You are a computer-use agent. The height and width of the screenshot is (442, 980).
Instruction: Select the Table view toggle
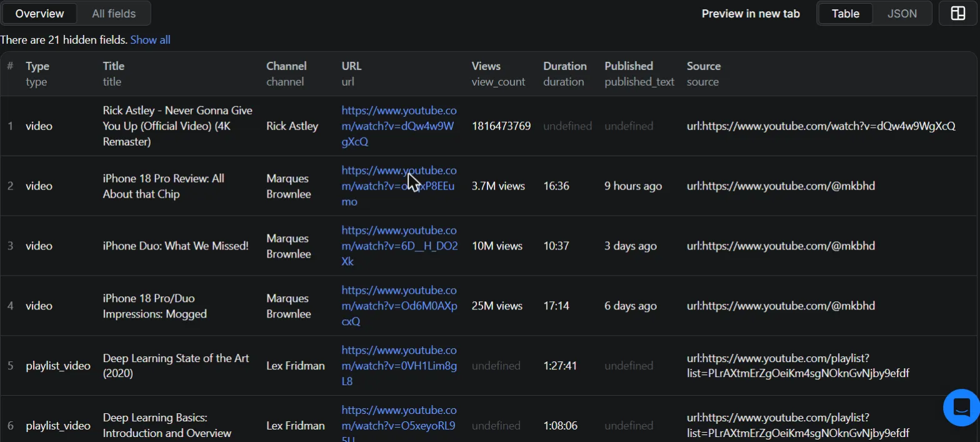[x=845, y=13]
